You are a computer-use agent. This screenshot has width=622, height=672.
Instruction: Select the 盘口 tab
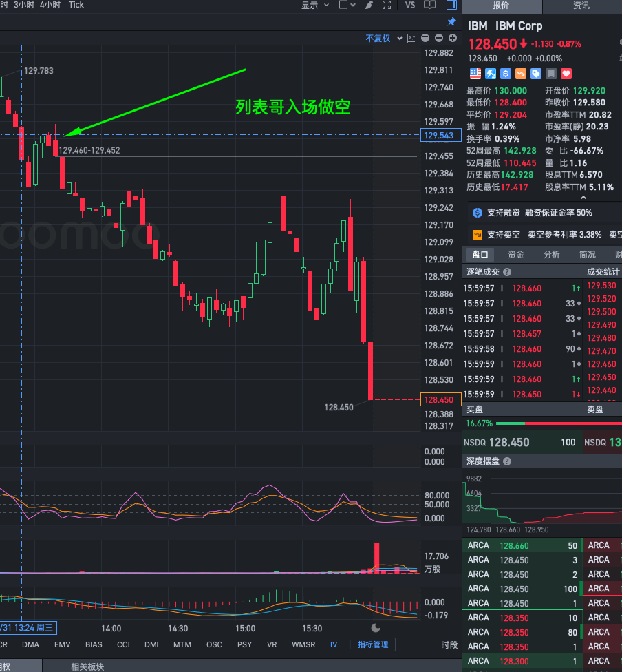point(480,255)
